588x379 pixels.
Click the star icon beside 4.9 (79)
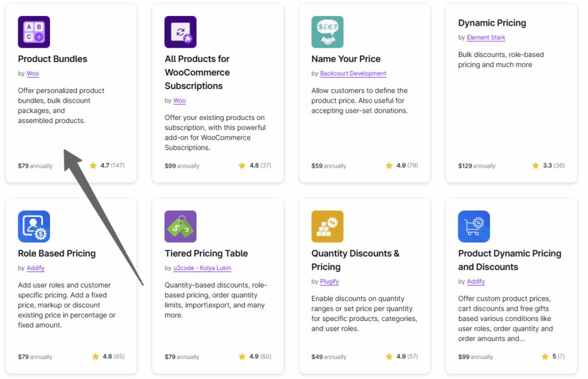[389, 165]
